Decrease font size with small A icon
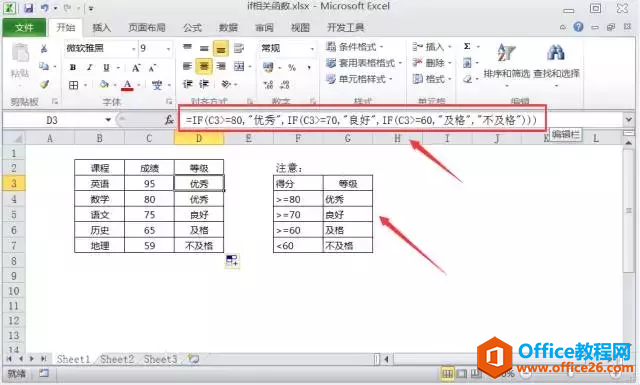The height and width of the screenshot is (385, 640). 153,68
